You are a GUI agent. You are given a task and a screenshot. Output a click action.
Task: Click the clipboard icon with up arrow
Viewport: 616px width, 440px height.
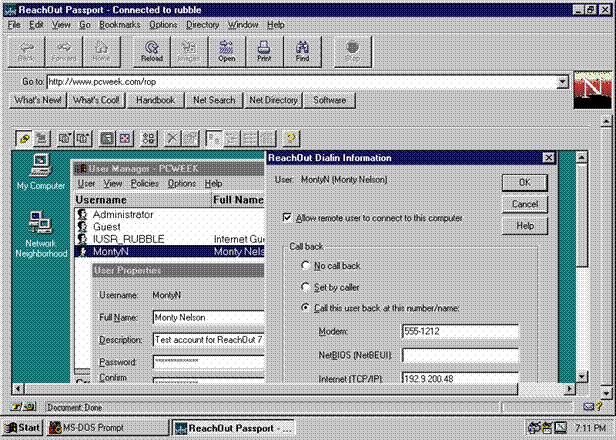[82, 138]
